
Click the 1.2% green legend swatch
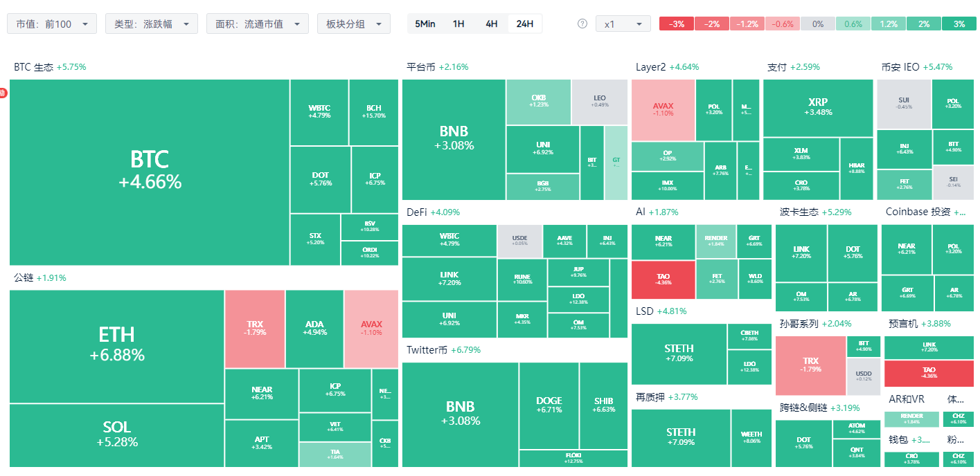[889, 24]
